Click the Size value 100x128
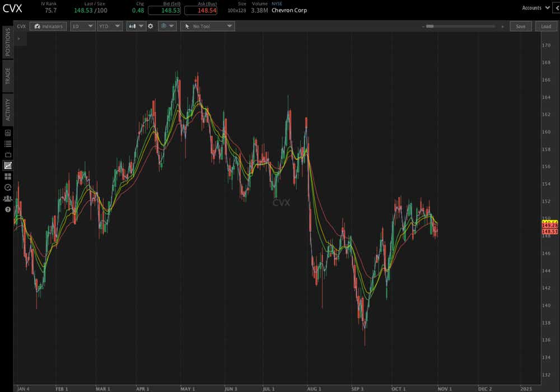560x392 pixels. (237, 11)
